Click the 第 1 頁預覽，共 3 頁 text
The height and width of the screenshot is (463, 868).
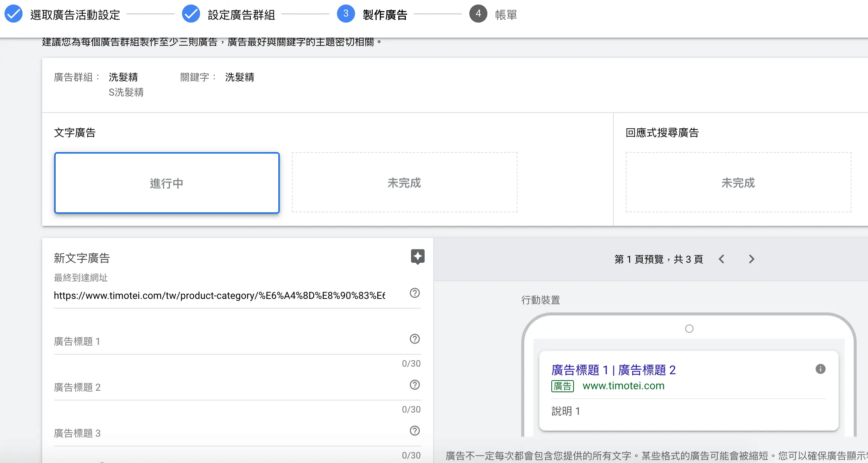click(x=659, y=259)
